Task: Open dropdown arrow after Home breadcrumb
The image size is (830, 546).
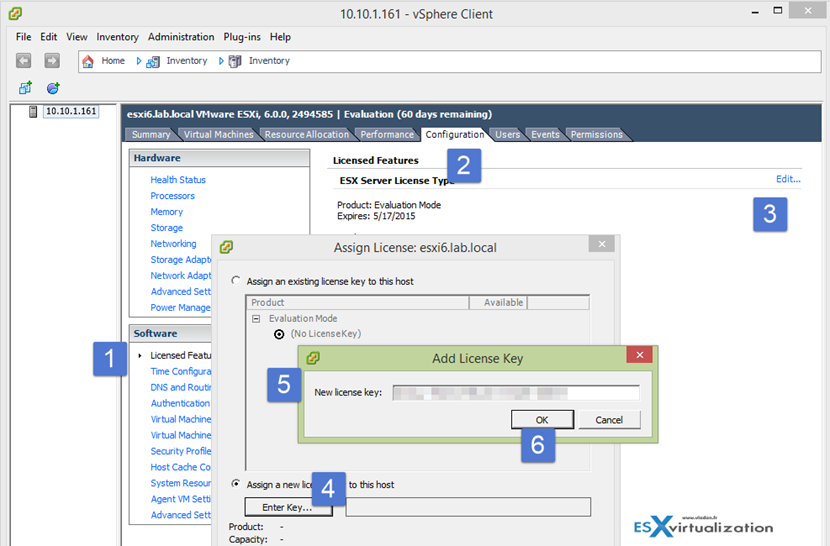Action: (139, 61)
